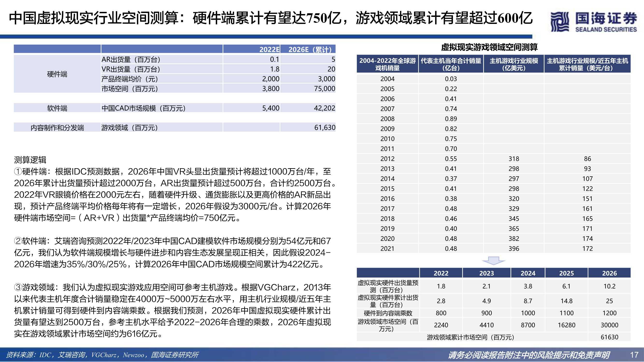Click shipment value 10.2 for 2026
Screen dimensions: 644x362
point(609,286)
